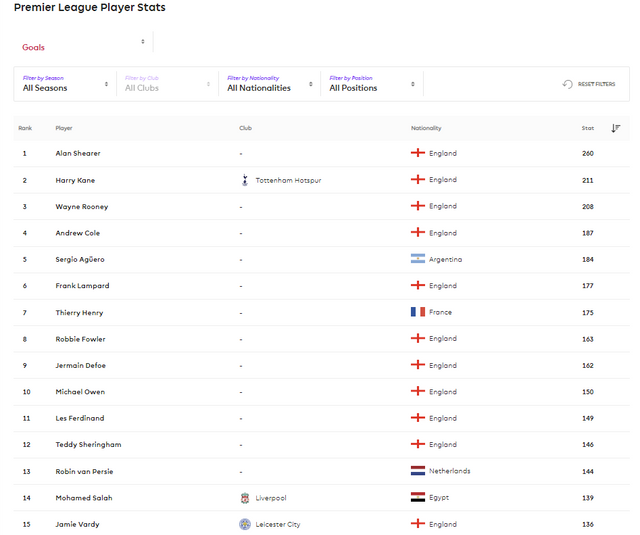This screenshot has height=535, width=640.
Task: Click the Liverpool club crest icon
Action: pos(245,498)
